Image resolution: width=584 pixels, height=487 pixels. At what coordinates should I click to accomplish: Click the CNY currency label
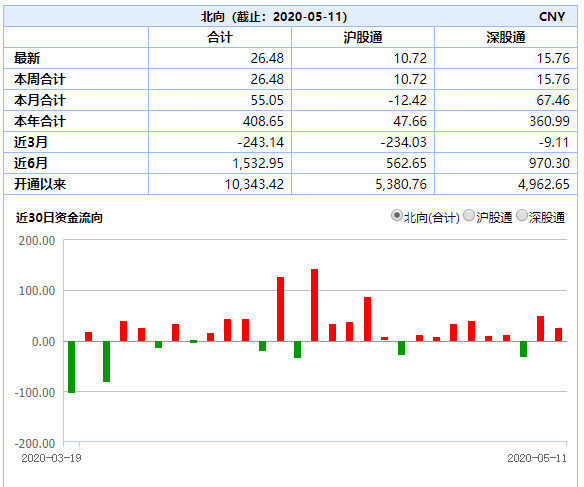coord(552,16)
